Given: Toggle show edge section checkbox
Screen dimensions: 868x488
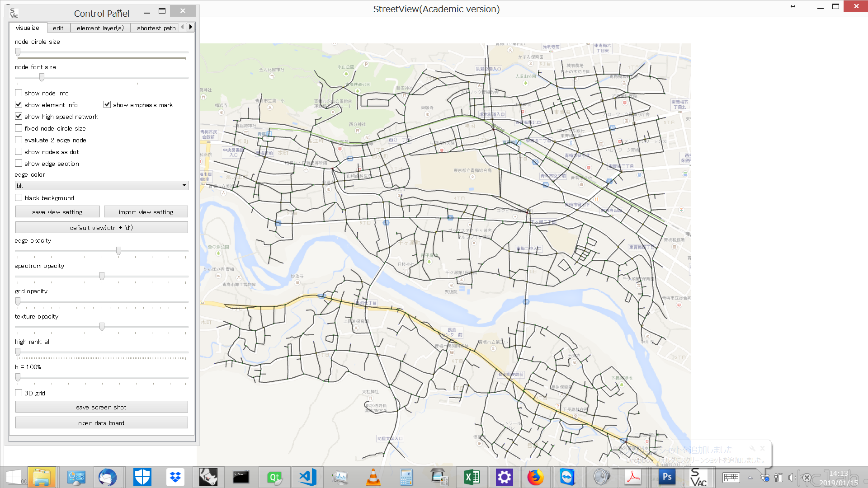Looking at the screenshot, I should pos(19,164).
